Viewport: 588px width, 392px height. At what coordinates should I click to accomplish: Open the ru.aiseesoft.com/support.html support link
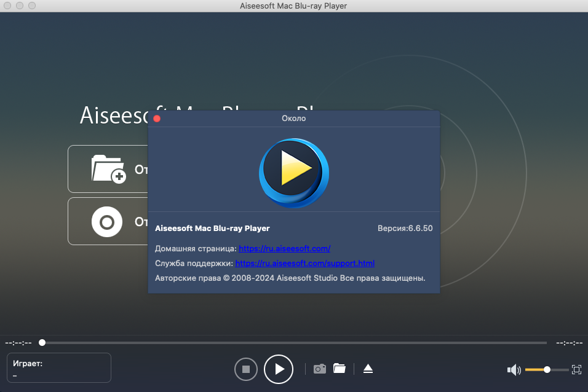pyautogui.click(x=304, y=264)
